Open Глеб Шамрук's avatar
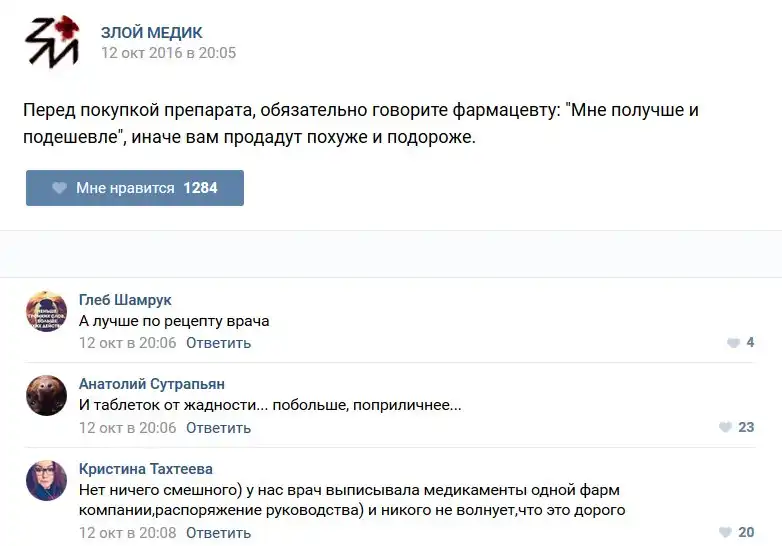782x546 pixels. 46,311
